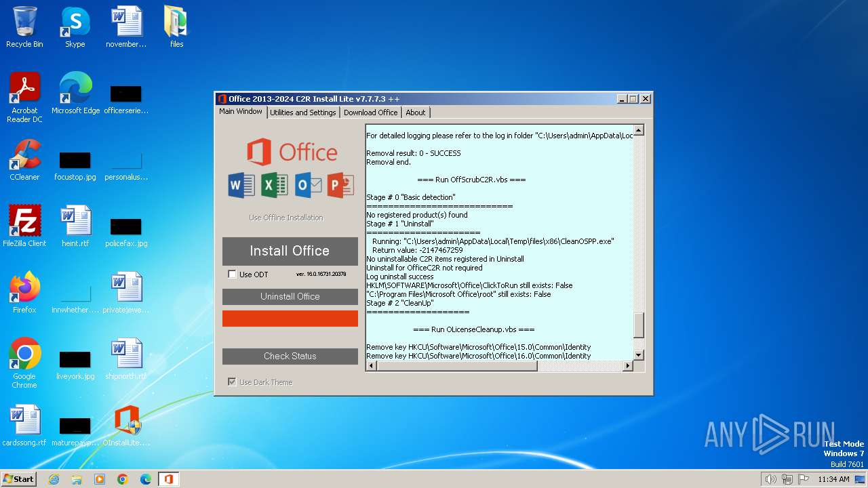Open Microsoft Edge desktop shortcut
Viewport: 868px width, 488px height.
pyautogui.click(x=75, y=94)
